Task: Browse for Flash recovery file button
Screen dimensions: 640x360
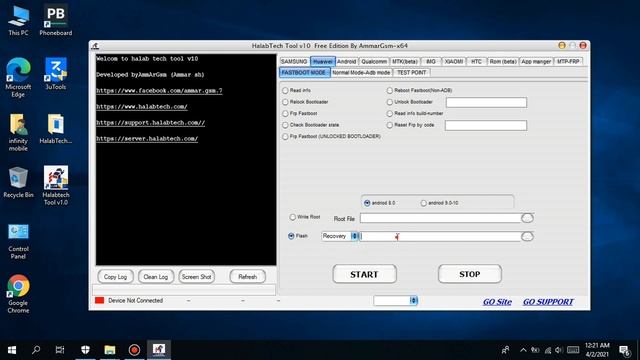Action: click(527, 236)
